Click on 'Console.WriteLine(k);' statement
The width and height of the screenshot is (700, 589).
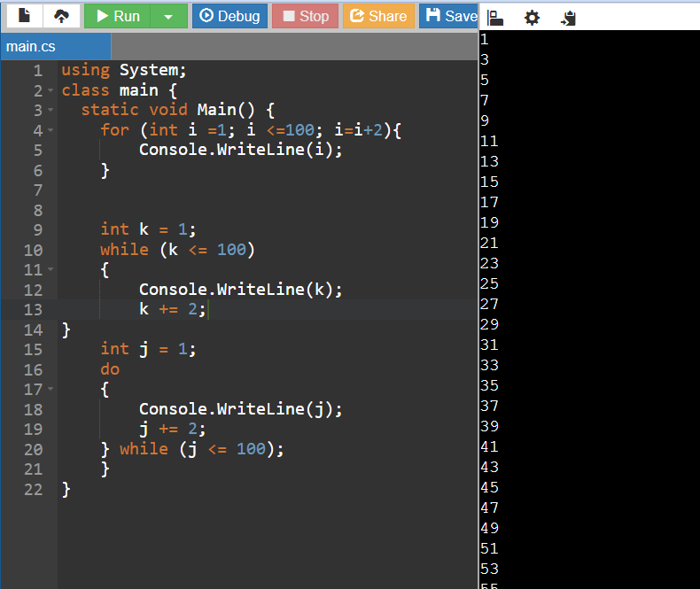pyautogui.click(x=241, y=290)
